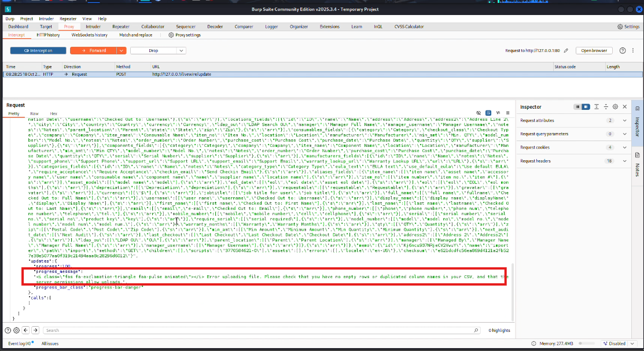Image resolution: width=644 pixels, height=351 pixels.
Task: Open the WebSockets history sub-tab
Action: coord(89,35)
